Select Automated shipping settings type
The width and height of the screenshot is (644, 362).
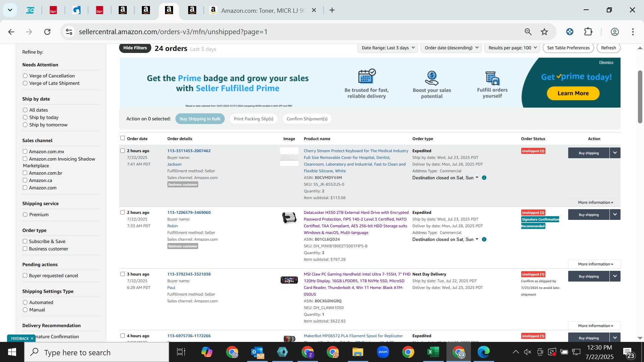(x=25, y=302)
